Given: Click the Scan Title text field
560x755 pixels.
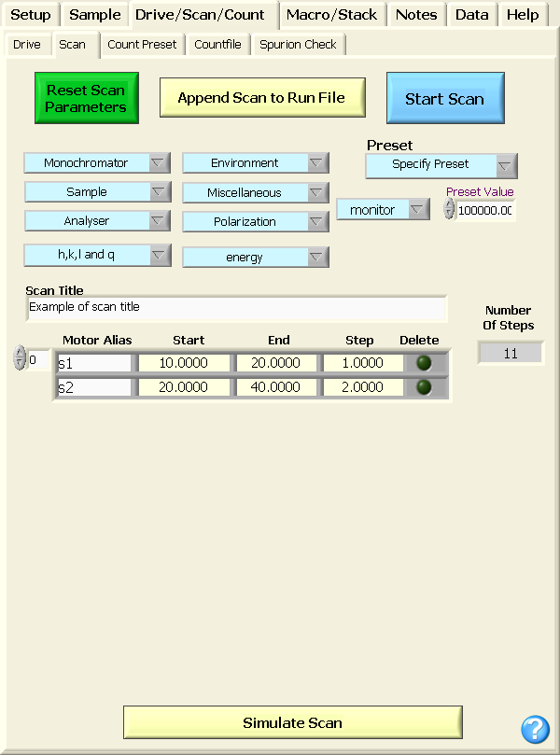Looking at the screenshot, I should tap(236, 307).
